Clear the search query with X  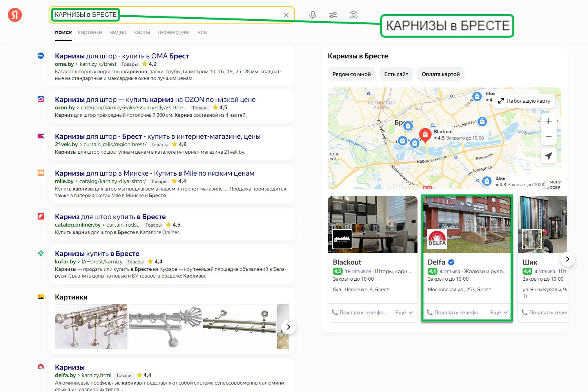pos(286,15)
